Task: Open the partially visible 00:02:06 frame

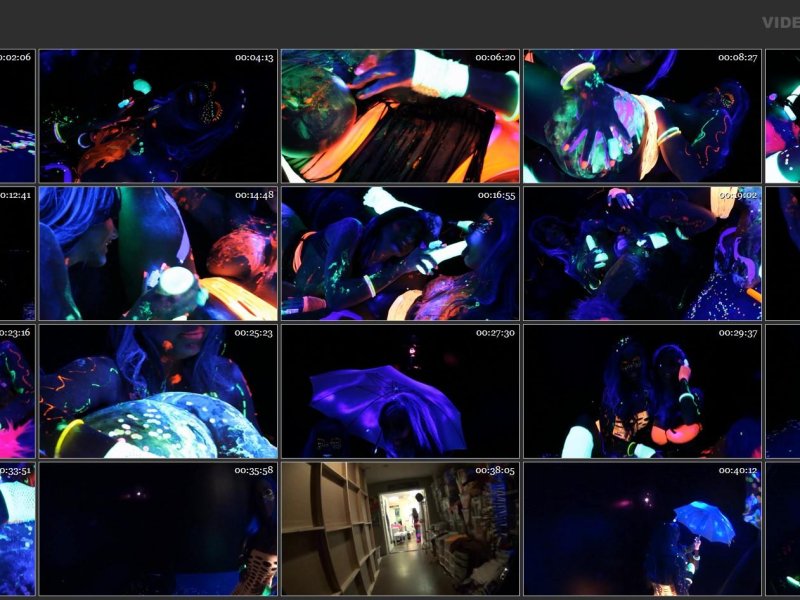Action: tap(17, 116)
